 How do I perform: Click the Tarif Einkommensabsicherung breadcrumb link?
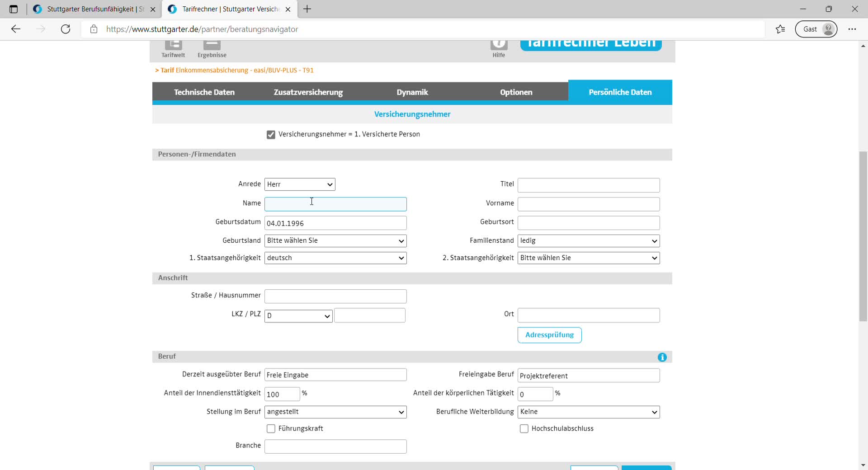235,70
